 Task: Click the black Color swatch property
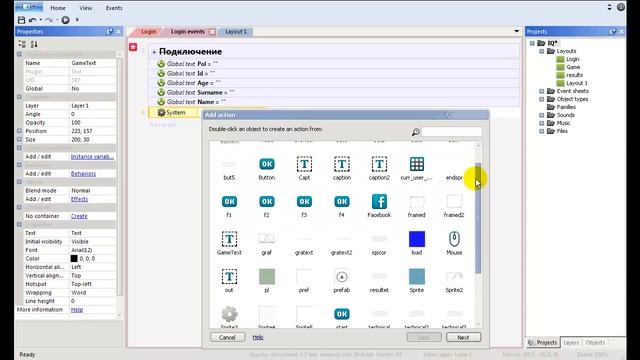pos(74,258)
